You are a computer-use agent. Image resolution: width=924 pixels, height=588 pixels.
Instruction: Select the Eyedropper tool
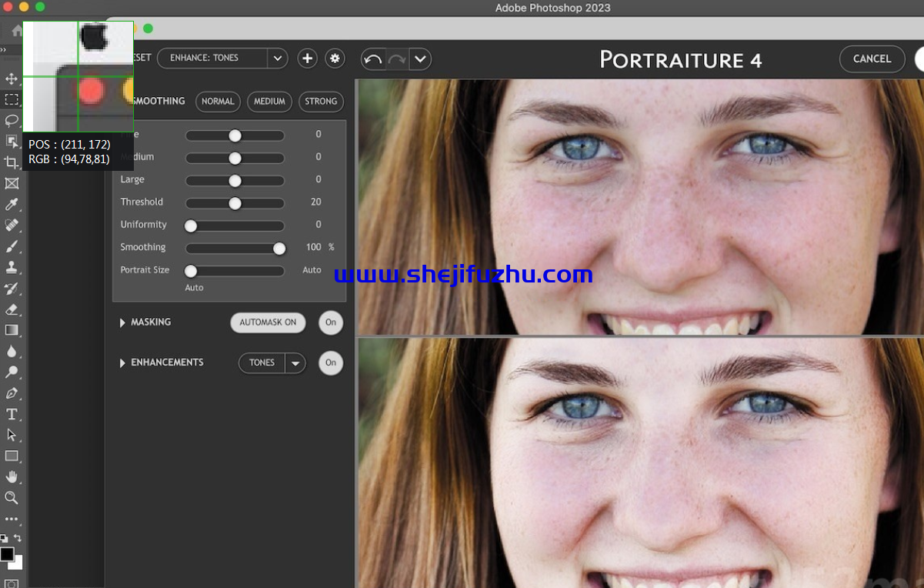(x=12, y=204)
